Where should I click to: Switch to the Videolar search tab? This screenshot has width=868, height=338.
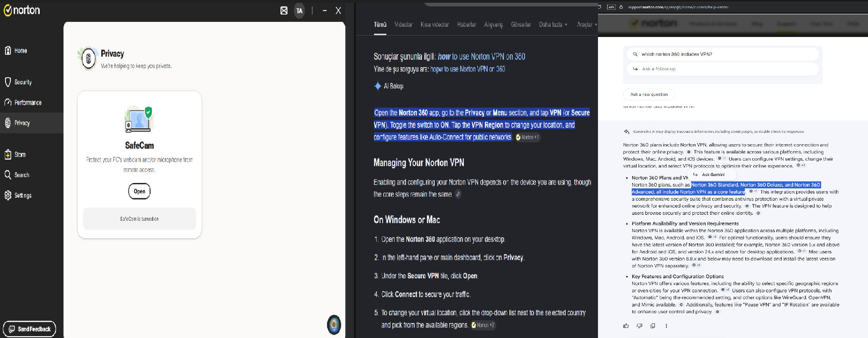tap(404, 25)
